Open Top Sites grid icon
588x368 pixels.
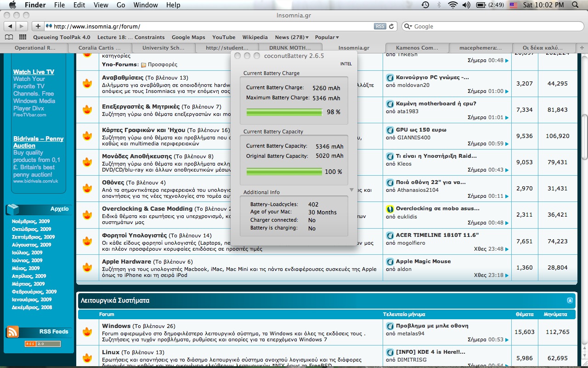point(22,37)
